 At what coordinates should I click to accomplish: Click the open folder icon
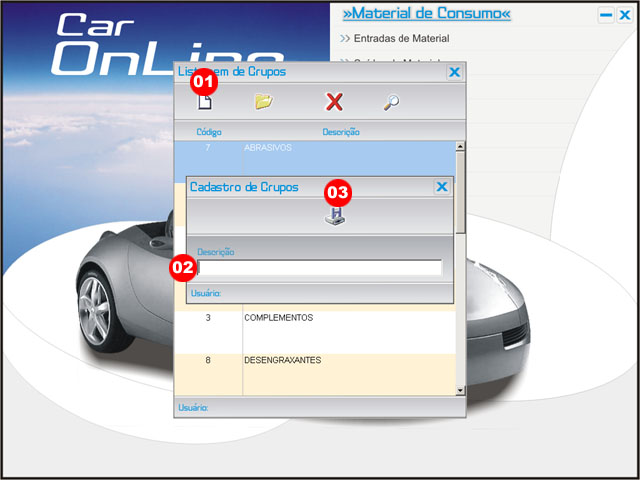point(264,102)
